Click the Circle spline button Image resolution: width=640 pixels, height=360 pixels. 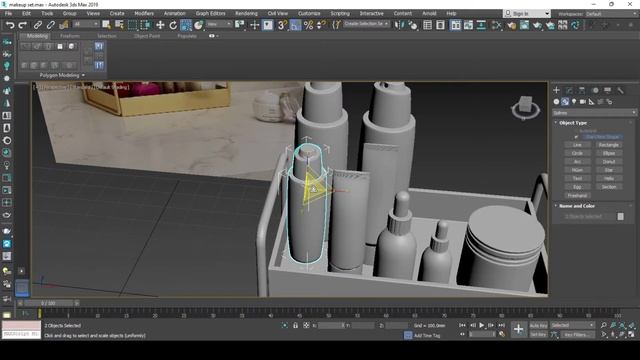pos(577,153)
